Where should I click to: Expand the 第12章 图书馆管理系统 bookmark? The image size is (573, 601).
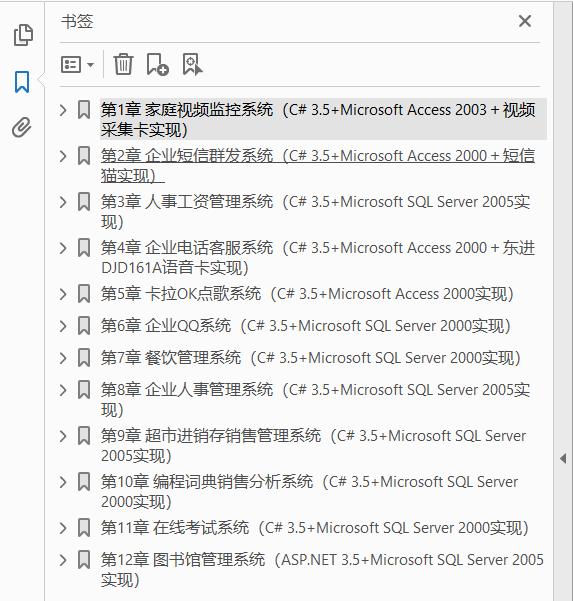[63, 560]
